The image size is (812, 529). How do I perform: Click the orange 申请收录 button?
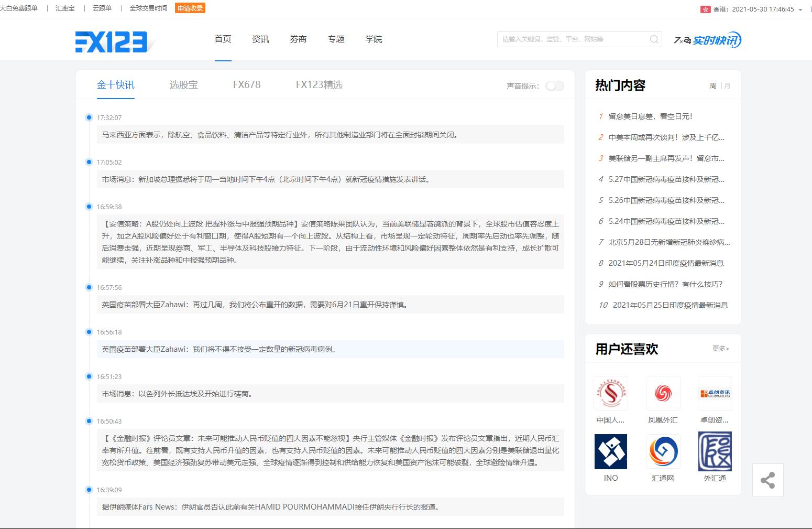click(190, 8)
